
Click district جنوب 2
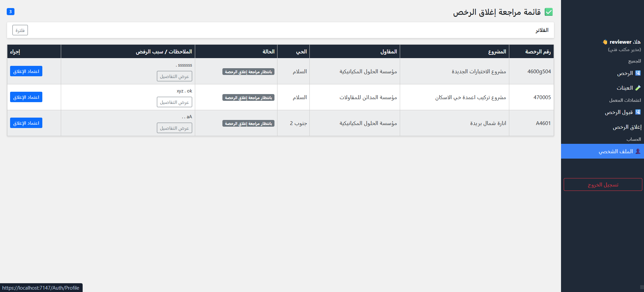coord(298,123)
